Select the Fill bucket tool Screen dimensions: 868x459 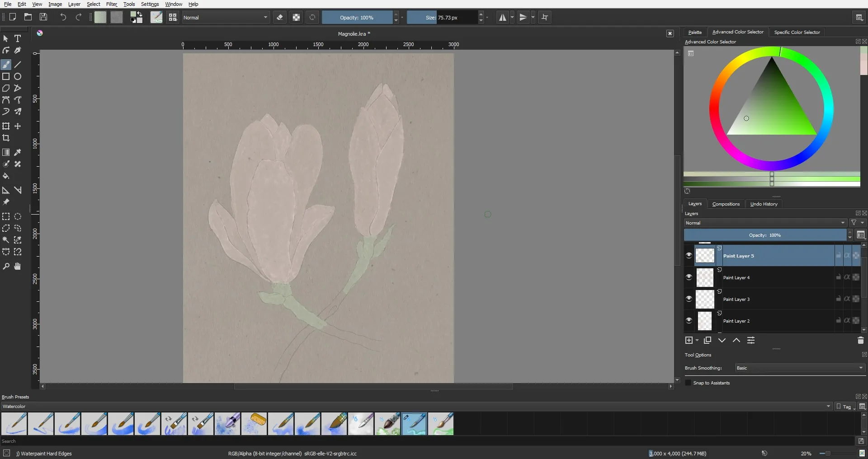point(6,176)
